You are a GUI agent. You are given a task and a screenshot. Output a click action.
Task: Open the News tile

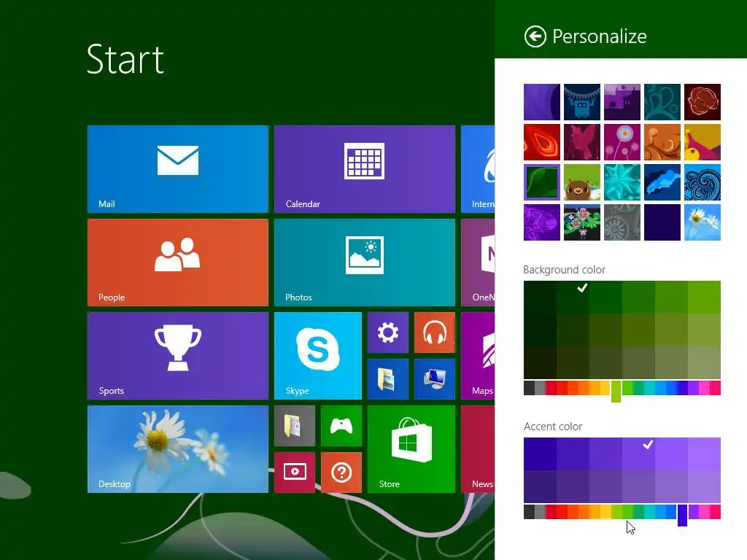click(x=478, y=449)
